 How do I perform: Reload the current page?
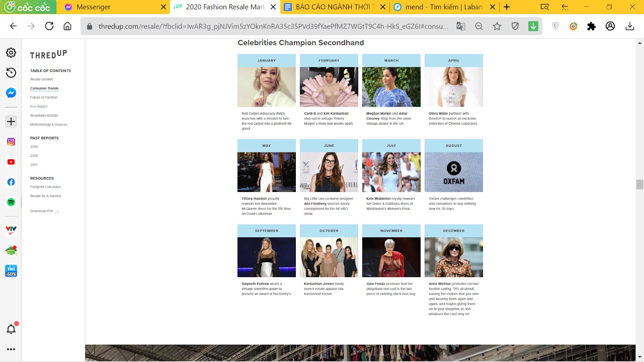click(49, 26)
